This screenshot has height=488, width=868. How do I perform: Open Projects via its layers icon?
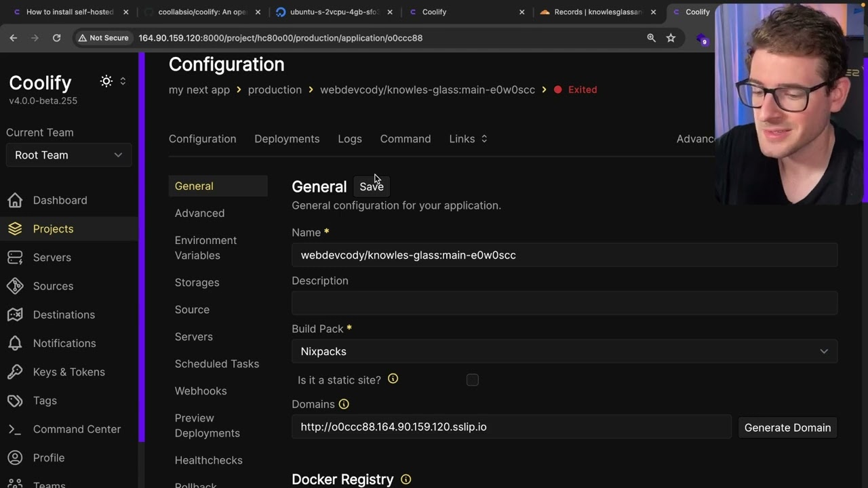[x=15, y=228]
